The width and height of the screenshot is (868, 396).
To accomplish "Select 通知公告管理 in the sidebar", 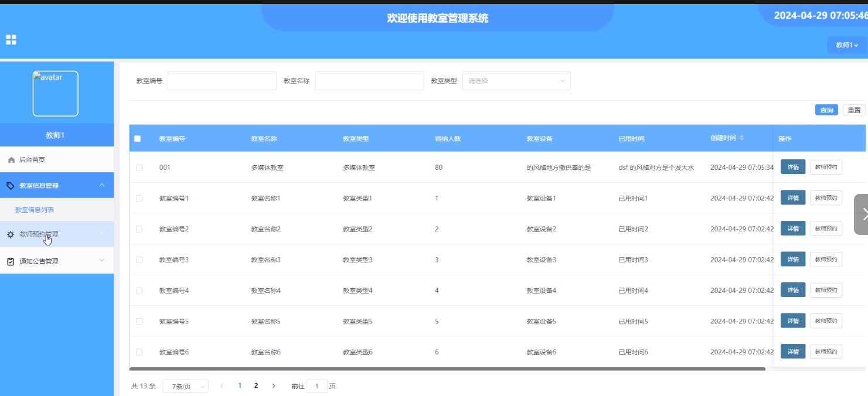I will (x=57, y=261).
